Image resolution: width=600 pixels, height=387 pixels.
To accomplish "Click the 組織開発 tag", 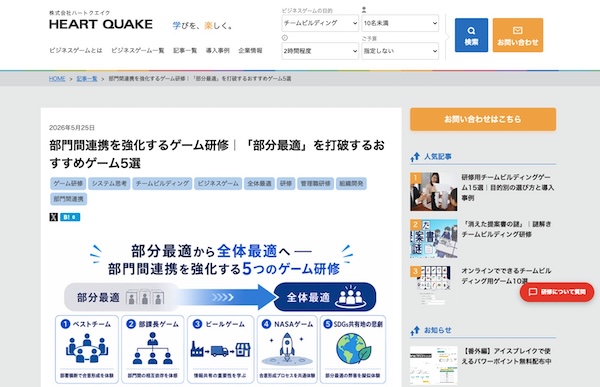I will 351,183.
